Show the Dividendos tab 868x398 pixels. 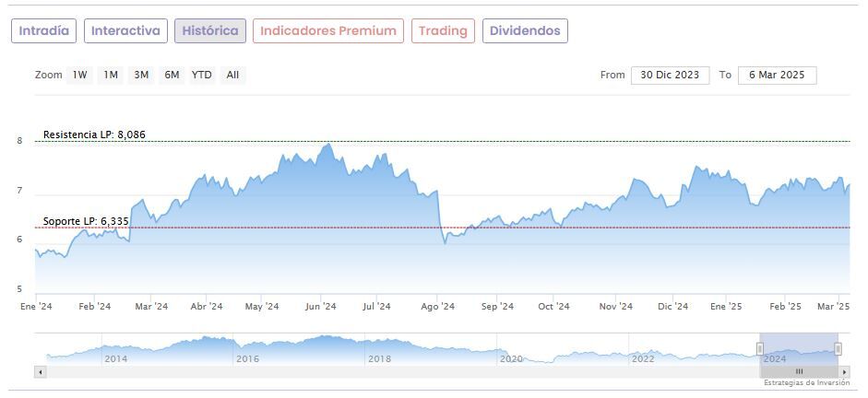coord(525,31)
